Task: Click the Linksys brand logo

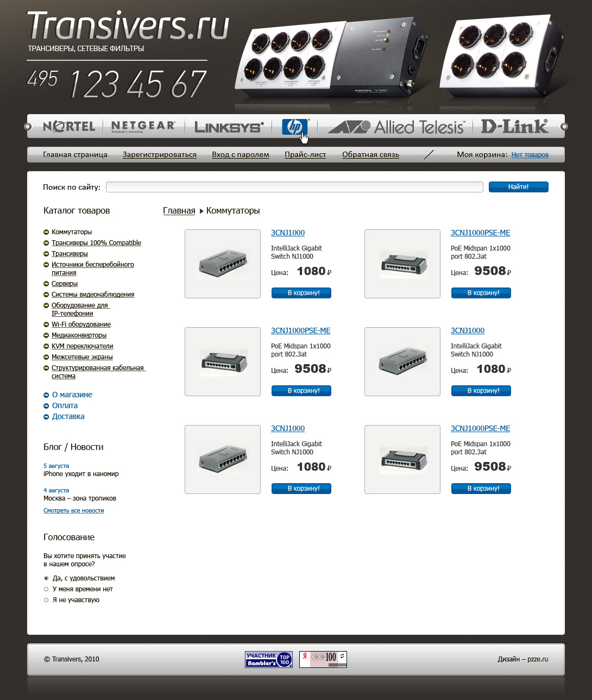Action: pos(229,127)
